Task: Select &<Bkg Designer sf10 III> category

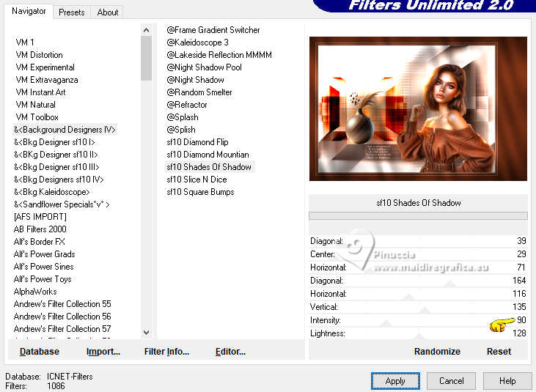Action: click(56, 167)
